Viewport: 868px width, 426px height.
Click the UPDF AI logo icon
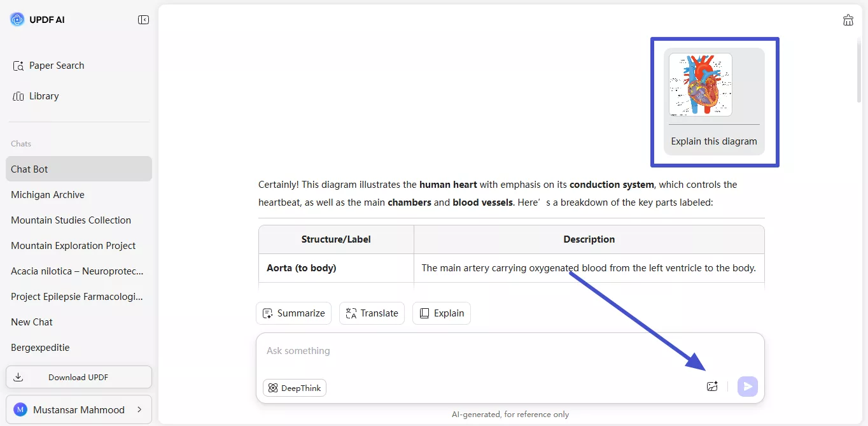coord(17,20)
